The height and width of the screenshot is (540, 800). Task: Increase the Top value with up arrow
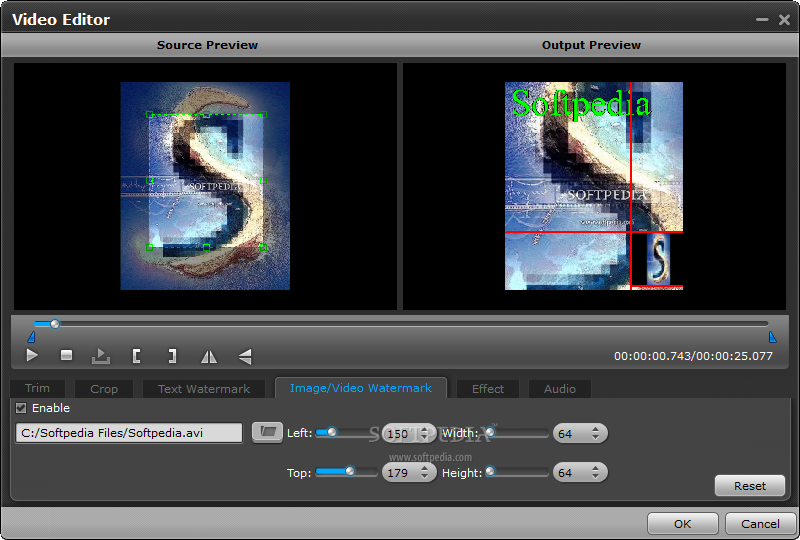coord(424,469)
